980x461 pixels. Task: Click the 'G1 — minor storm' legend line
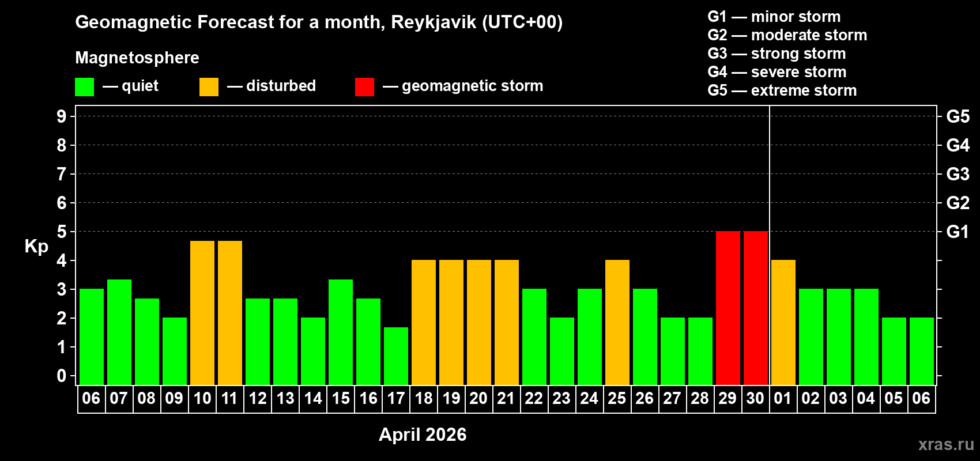[x=774, y=17]
